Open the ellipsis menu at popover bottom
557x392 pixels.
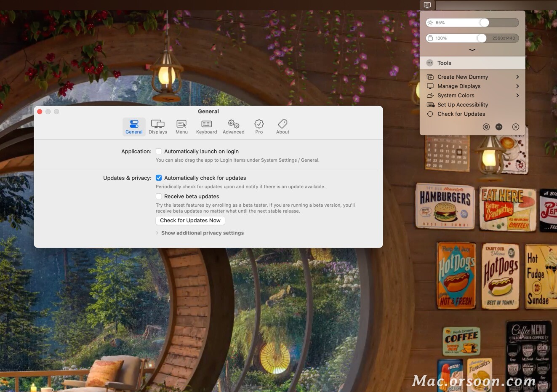click(x=499, y=127)
